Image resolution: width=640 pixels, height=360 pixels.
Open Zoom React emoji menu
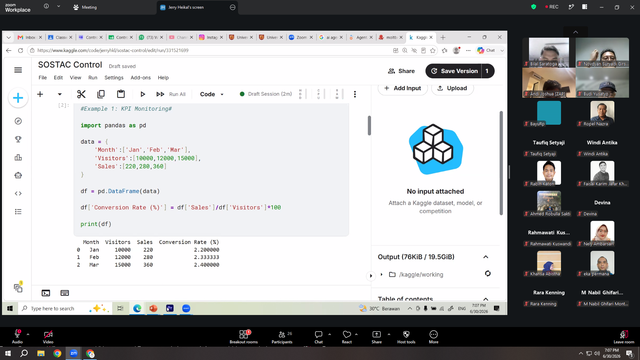pyautogui.click(x=347, y=336)
